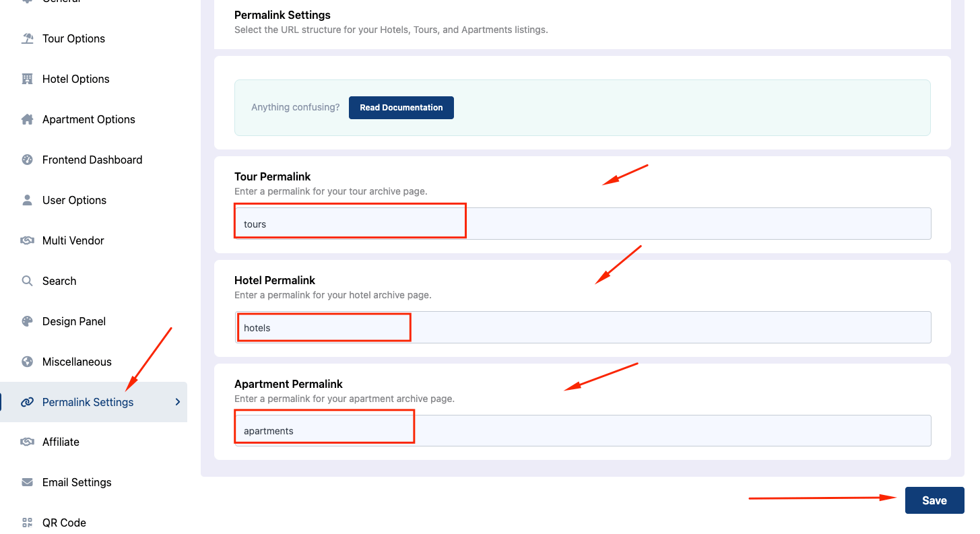Click the Tour Options umbrella icon
The width and height of the screenshot is (980, 534).
(27, 38)
